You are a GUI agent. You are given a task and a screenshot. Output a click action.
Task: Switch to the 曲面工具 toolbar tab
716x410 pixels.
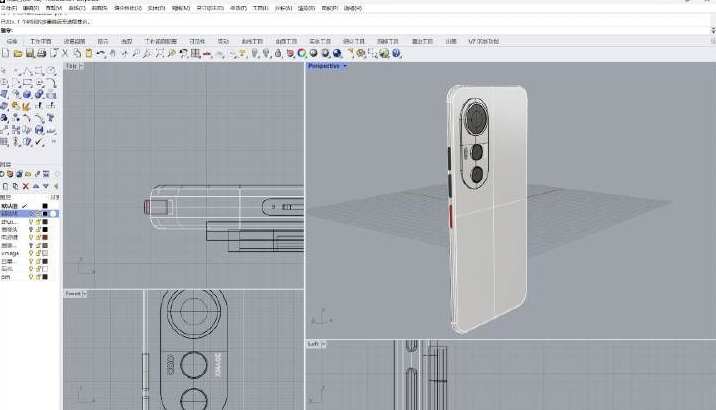[x=285, y=41]
